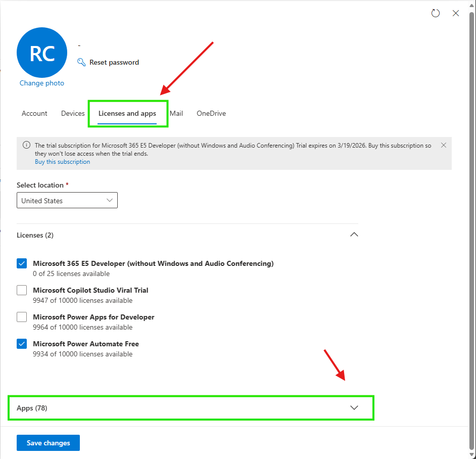This screenshot has height=459, width=476.
Task: Click the Change photo link
Action: [x=42, y=83]
